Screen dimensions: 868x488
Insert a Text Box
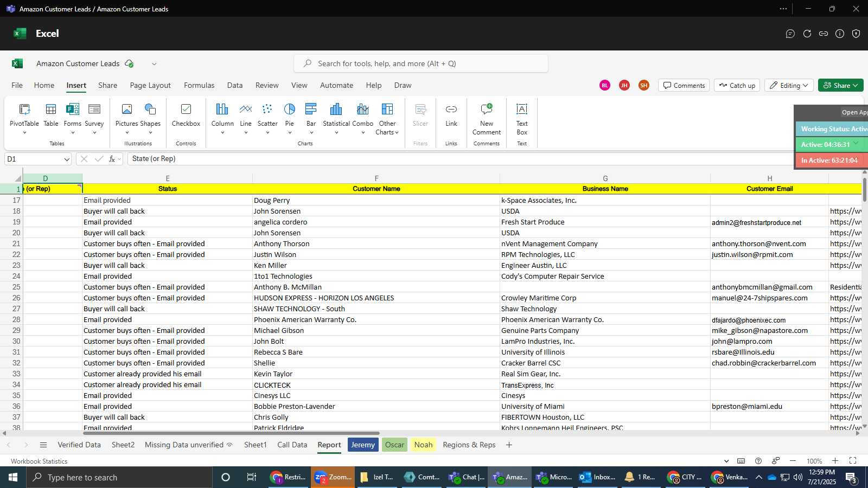pos(522,119)
